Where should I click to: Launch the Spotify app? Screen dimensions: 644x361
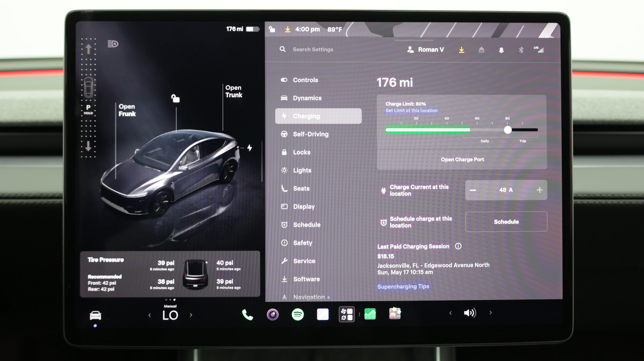point(298,314)
